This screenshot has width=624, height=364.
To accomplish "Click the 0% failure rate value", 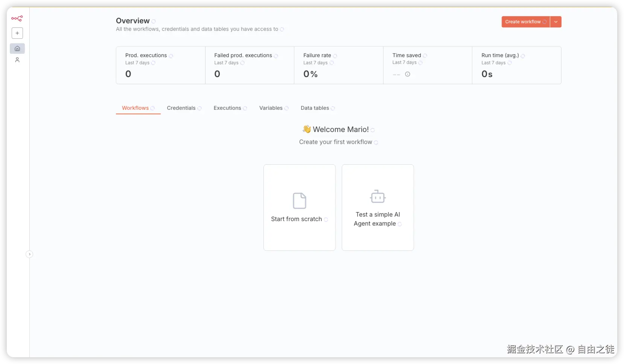I will click(x=310, y=74).
